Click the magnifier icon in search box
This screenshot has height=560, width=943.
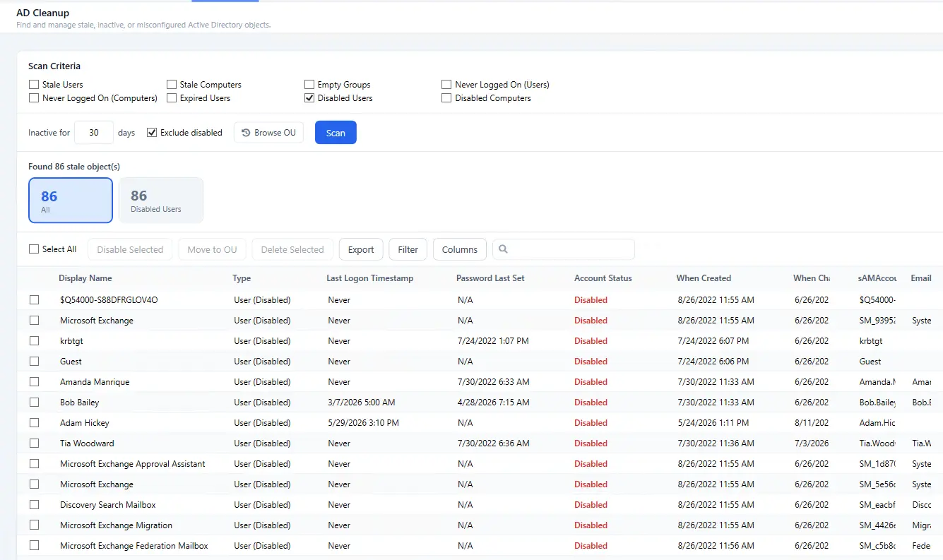click(x=503, y=249)
